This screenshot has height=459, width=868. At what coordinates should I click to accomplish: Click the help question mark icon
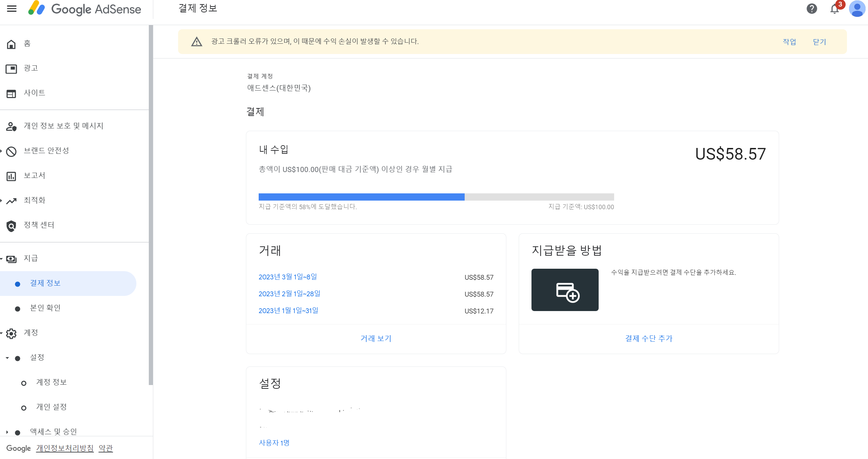click(812, 9)
